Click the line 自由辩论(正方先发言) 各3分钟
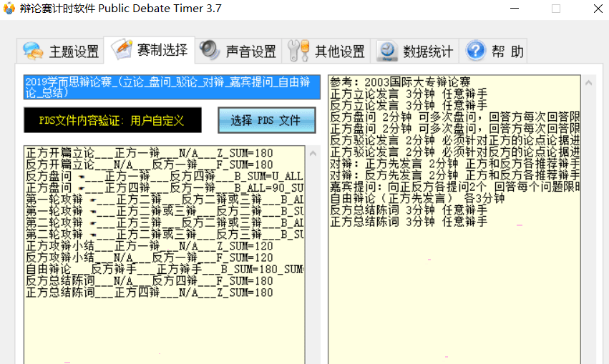609x364 pixels. click(x=417, y=198)
